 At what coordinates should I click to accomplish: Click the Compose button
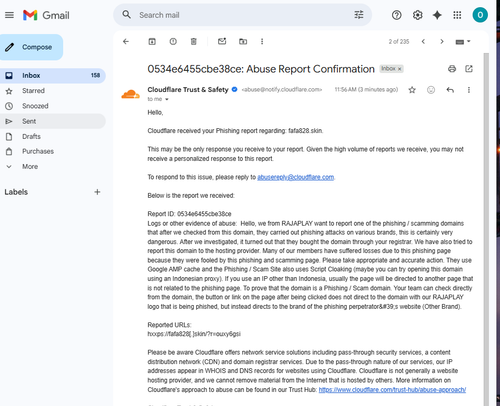click(31, 47)
